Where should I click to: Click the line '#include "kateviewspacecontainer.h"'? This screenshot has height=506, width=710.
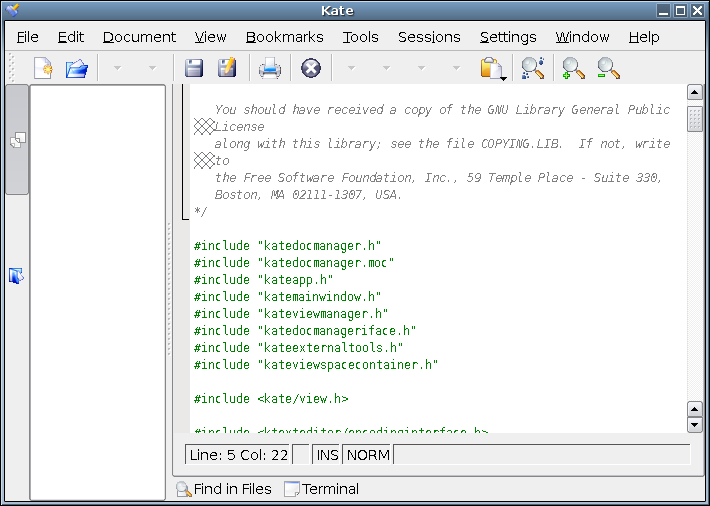(x=316, y=365)
